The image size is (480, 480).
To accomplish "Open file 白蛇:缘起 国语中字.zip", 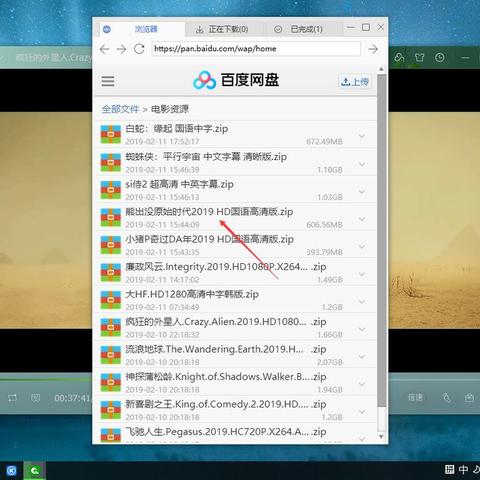I will (177, 129).
